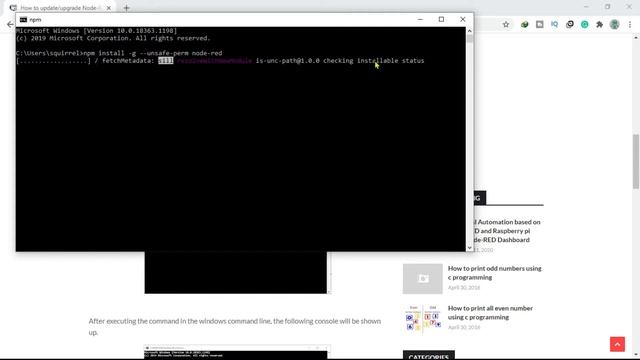Image resolution: width=640 pixels, height=360 pixels.
Task: Click the 'npm install -g --unsafe-perm node-red' command line
Action: (x=153, y=53)
